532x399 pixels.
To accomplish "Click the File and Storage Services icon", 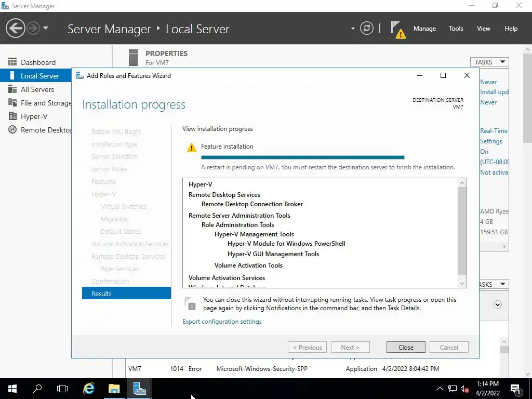I will 12,102.
